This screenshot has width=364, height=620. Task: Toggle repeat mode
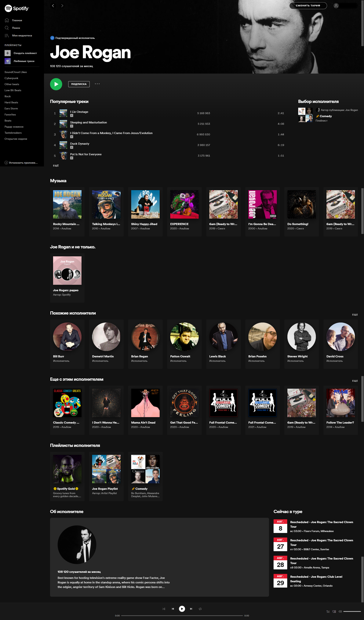[x=200, y=609]
